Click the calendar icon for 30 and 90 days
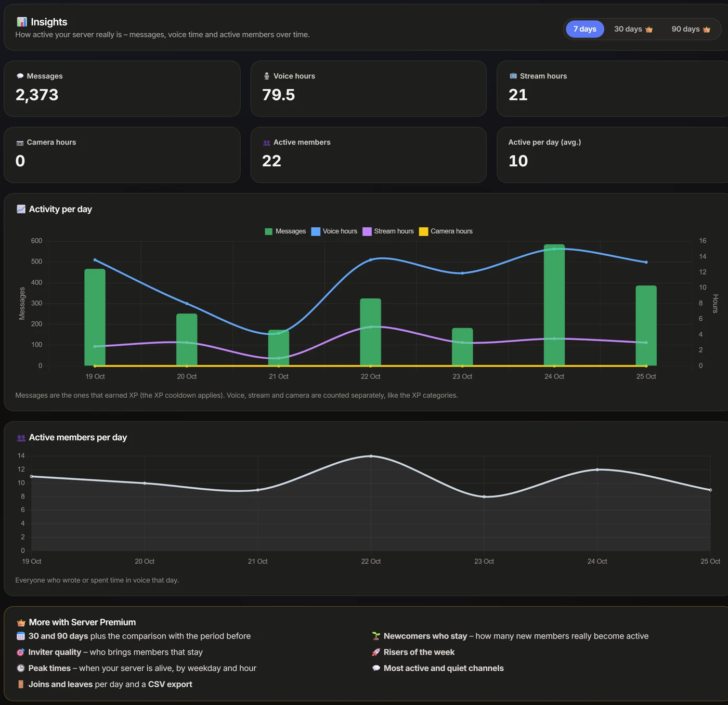The width and height of the screenshot is (728, 705). point(21,636)
